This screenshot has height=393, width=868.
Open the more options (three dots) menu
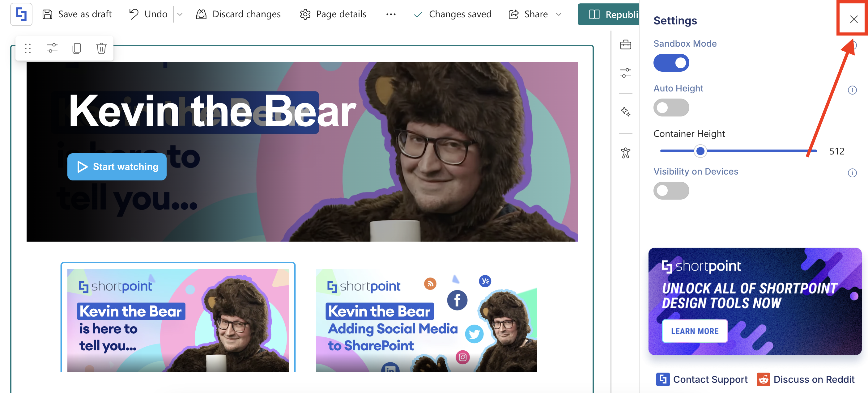390,15
